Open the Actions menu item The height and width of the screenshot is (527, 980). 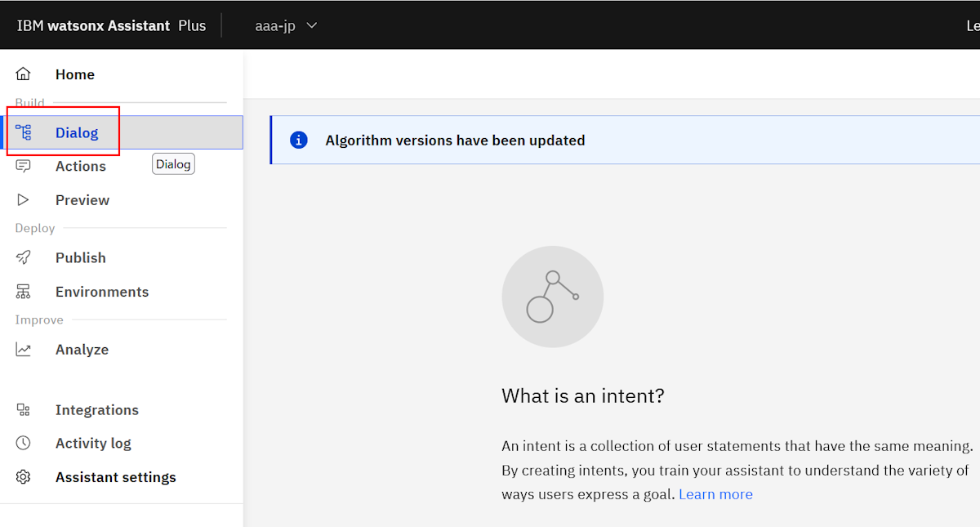click(x=81, y=166)
